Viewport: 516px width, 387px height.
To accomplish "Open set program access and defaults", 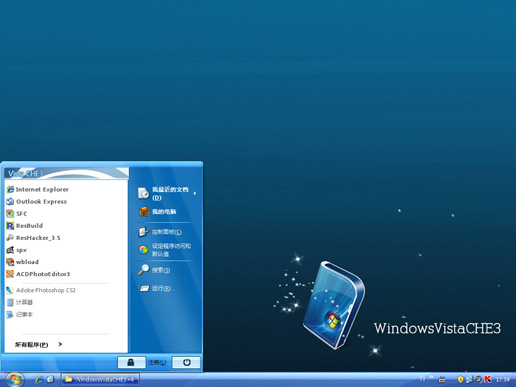I will point(165,250).
